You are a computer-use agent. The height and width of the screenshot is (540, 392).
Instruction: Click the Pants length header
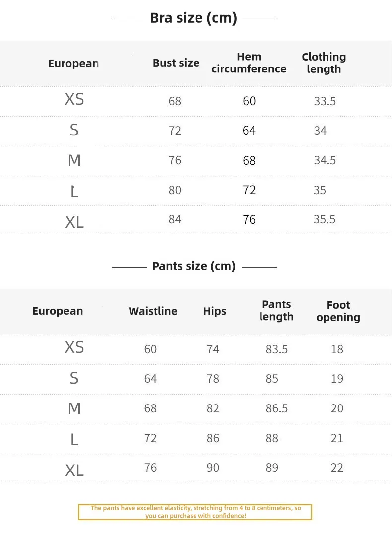pos(276,311)
